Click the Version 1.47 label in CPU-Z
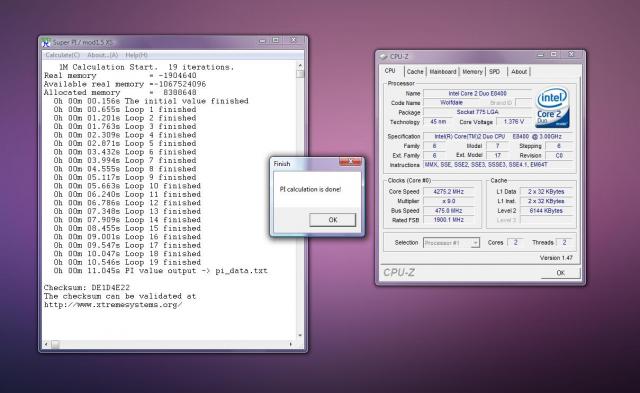640x393 pixels. pyautogui.click(x=556, y=258)
